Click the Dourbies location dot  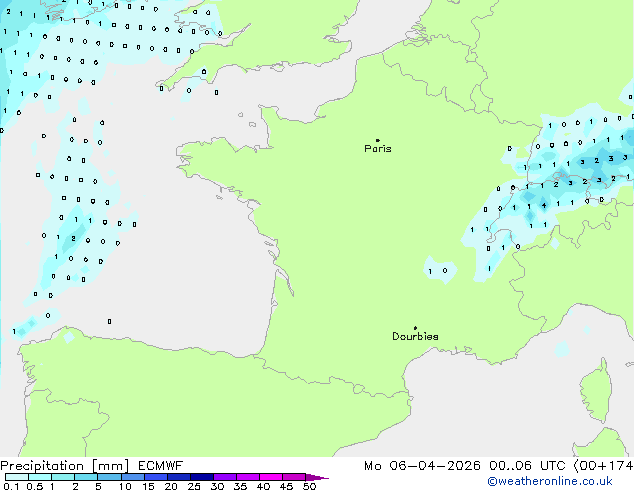point(415,328)
